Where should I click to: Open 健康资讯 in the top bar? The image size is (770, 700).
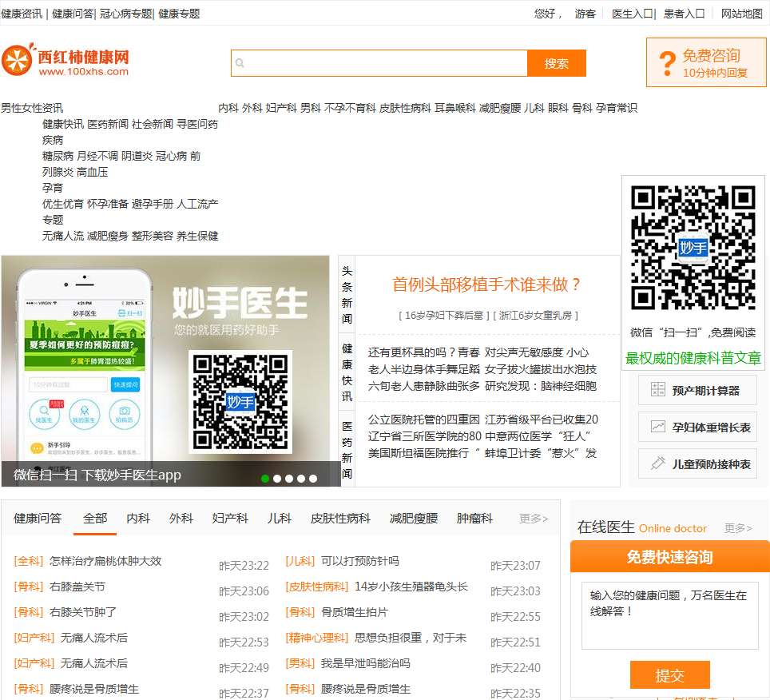point(22,14)
